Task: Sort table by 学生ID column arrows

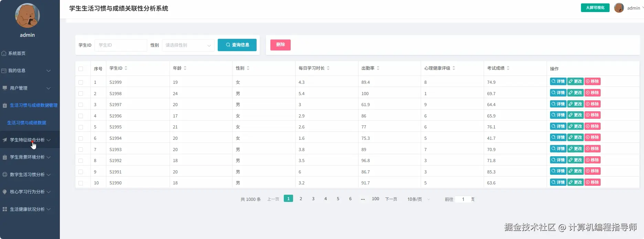Action: pyautogui.click(x=126, y=68)
